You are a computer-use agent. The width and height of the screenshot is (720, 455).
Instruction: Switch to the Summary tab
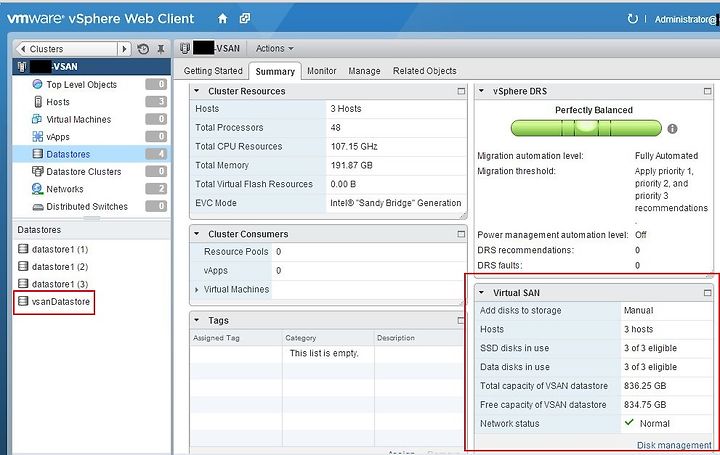coord(275,72)
